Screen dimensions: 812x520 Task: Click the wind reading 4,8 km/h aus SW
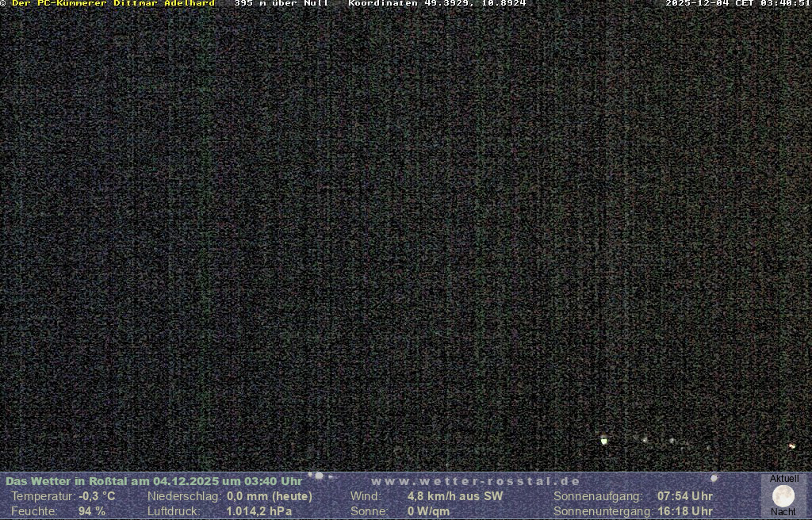(454, 496)
